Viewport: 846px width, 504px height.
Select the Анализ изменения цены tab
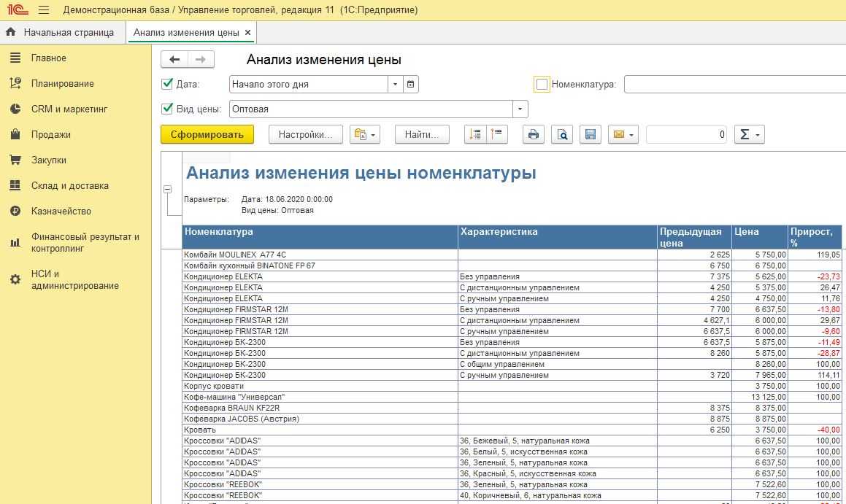(186, 32)
